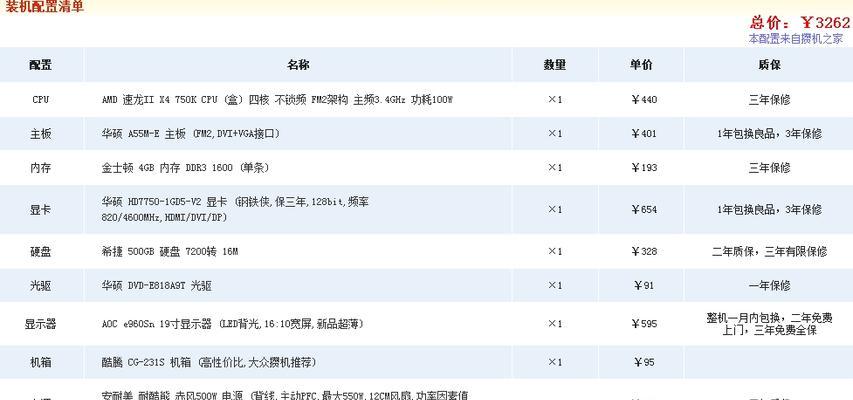Click the 二年质保,三年有限保修 warranty
853x400 pixels.
[x=769, y=251]
